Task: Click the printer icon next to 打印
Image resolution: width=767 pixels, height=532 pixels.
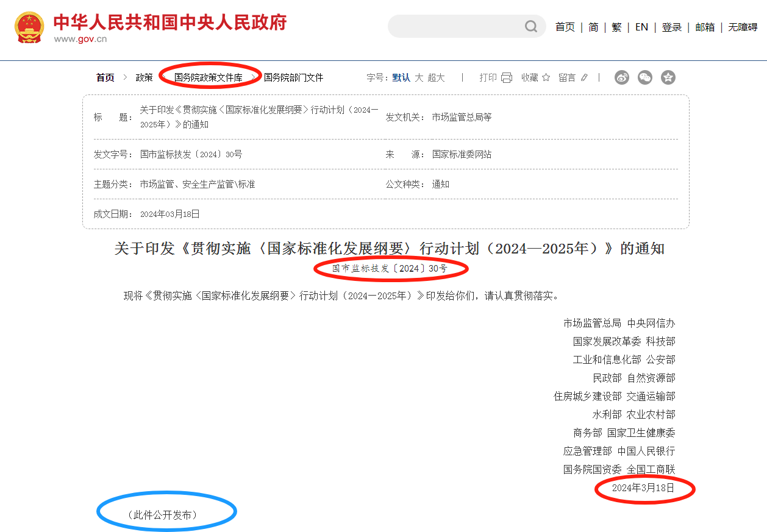Action: (x=507, y=77)
